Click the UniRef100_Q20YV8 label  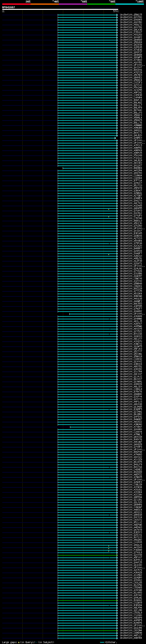(131, 555)
